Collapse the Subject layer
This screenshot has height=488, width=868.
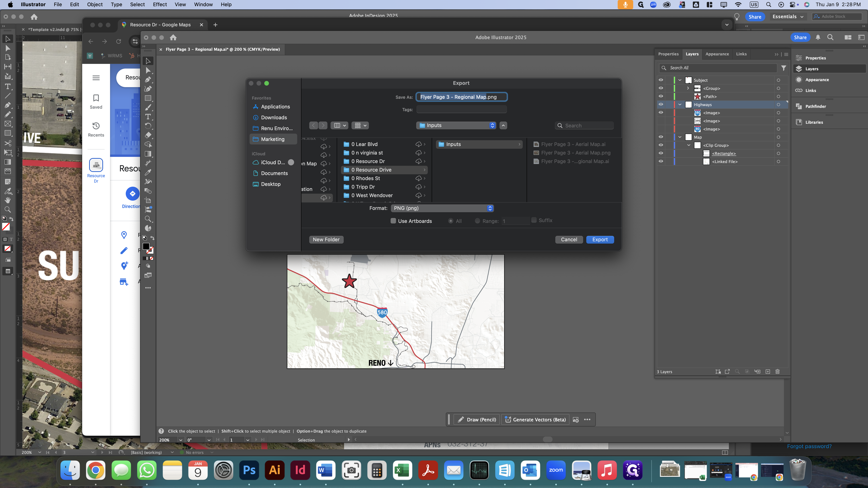point(680,80)
